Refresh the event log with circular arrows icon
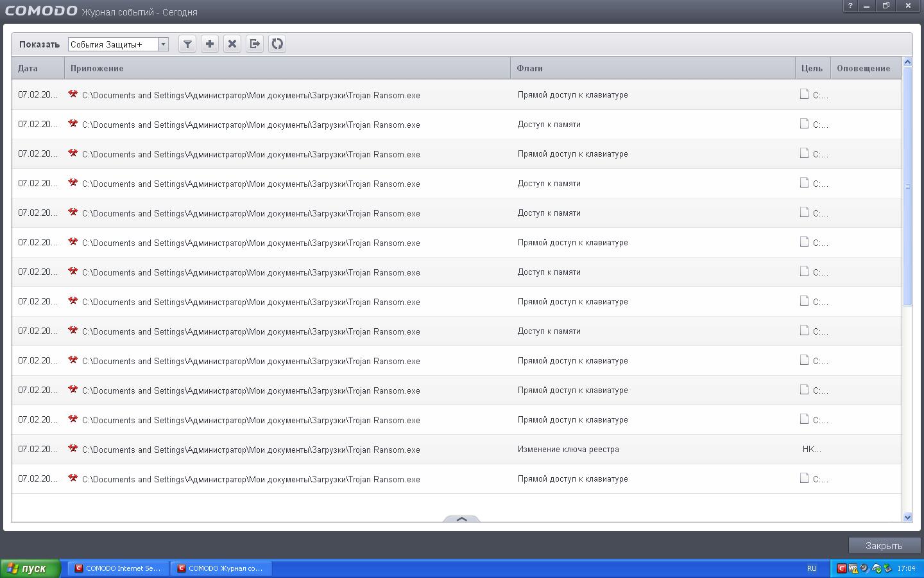 [277, 44]
